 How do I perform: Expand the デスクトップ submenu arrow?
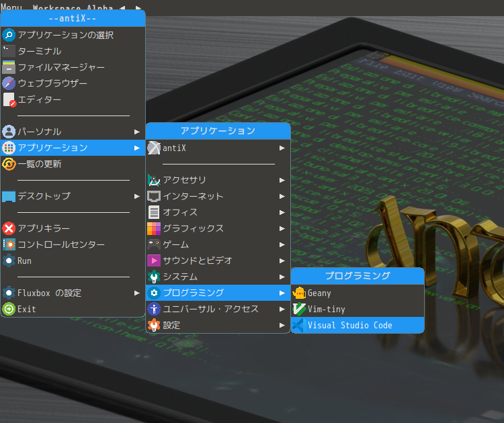tap(137, 196)
